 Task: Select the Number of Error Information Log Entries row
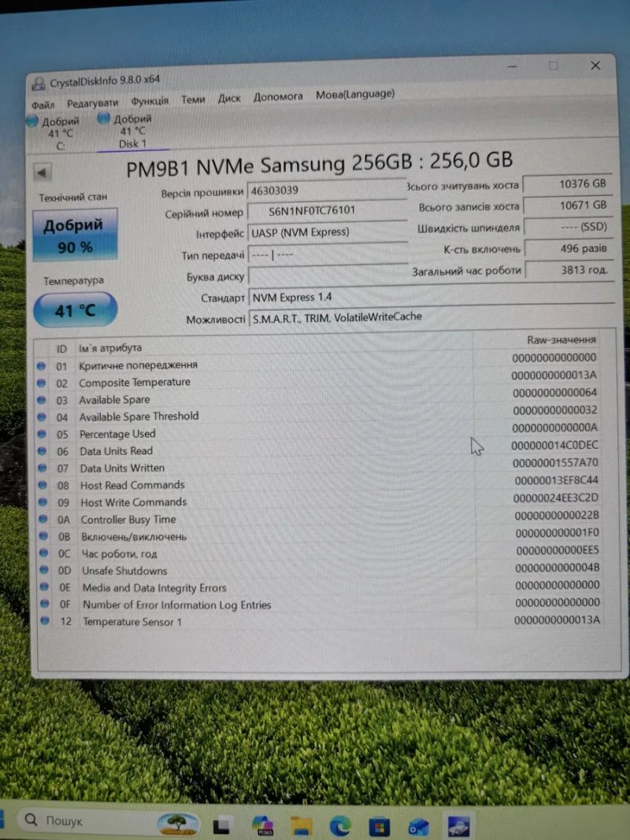coord(322,603)
